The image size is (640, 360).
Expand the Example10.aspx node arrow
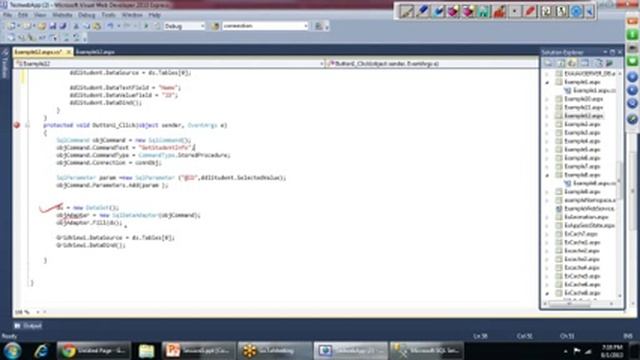pos(547,99)
